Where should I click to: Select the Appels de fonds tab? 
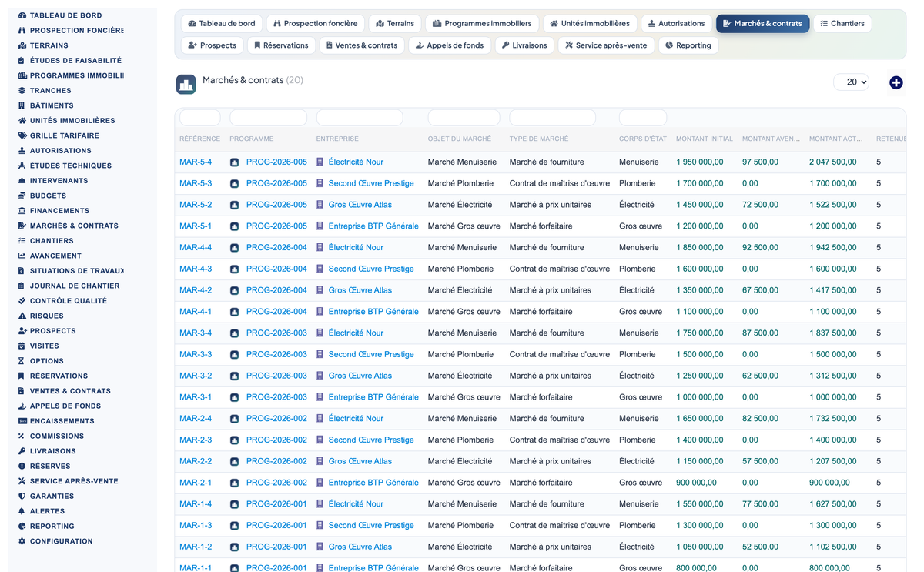coord(449,45)
